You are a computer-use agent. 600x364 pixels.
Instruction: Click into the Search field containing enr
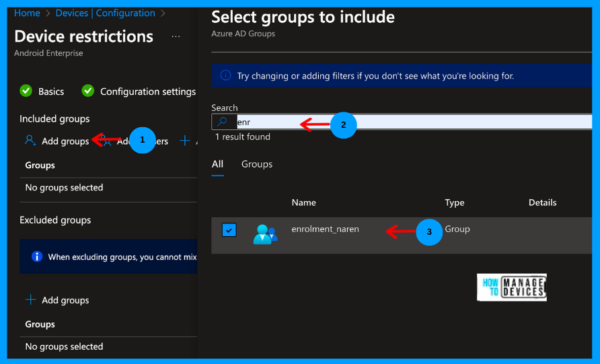(x=414, y=122)
